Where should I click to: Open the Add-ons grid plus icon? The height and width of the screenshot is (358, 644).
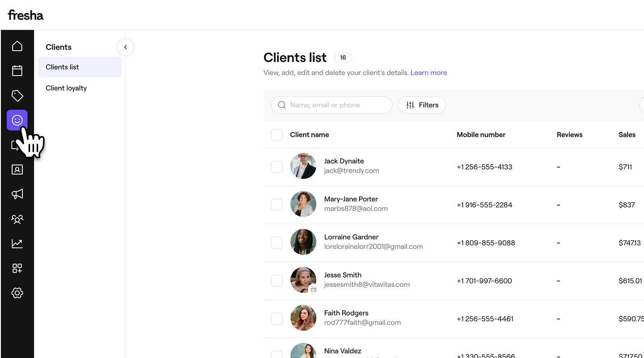click(x=17, y=268)
